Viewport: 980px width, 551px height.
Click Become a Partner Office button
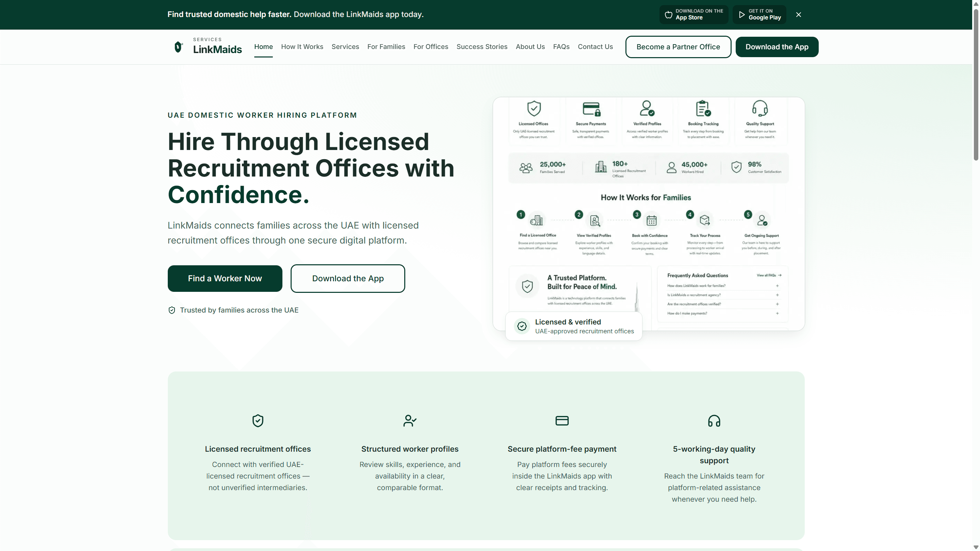click(x=678, y=47)
